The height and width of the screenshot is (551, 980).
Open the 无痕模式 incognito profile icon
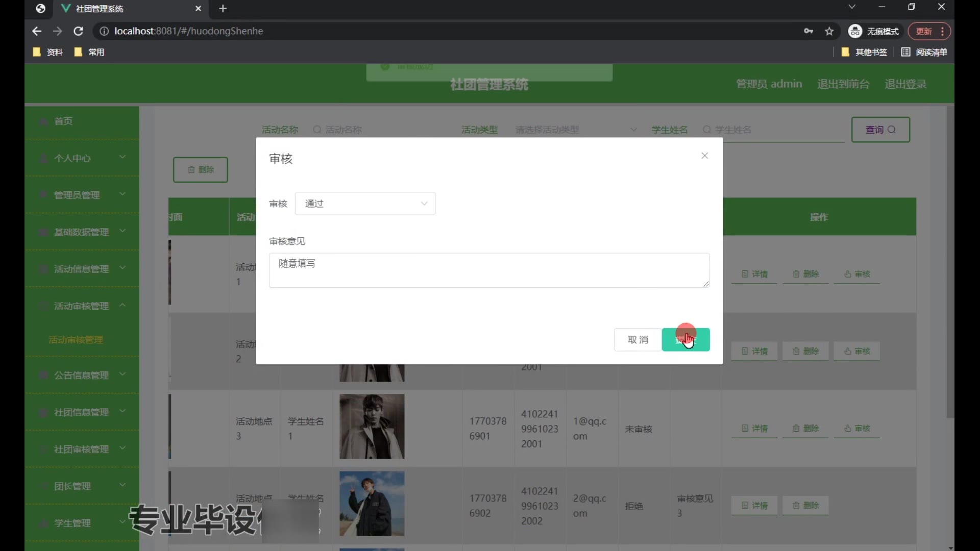tap(855, 31)
